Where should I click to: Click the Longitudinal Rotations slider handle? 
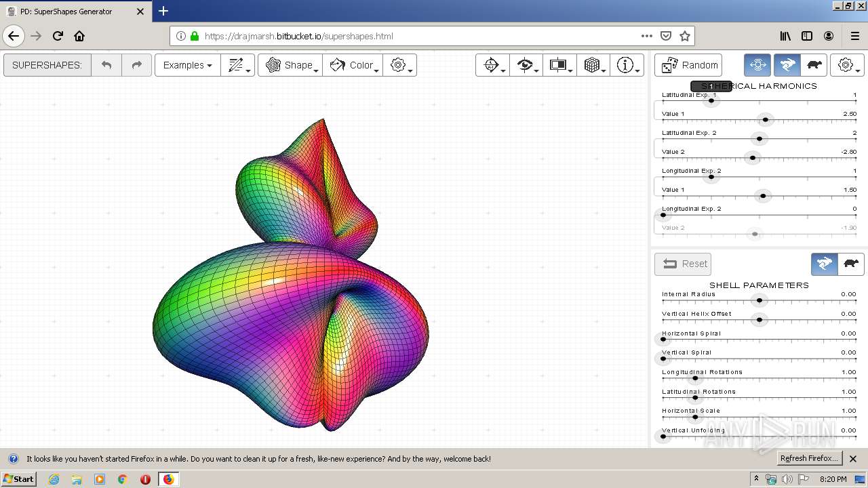click(695, 378)
